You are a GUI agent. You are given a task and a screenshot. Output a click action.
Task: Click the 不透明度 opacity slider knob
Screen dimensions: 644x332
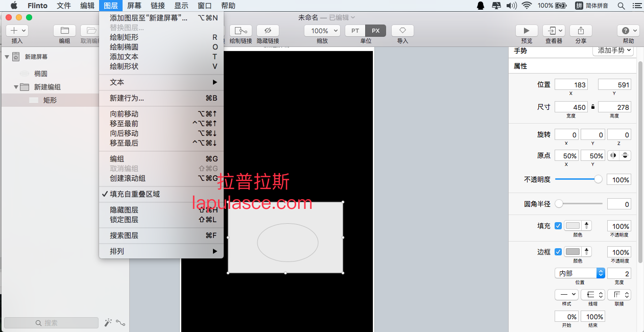598,179
